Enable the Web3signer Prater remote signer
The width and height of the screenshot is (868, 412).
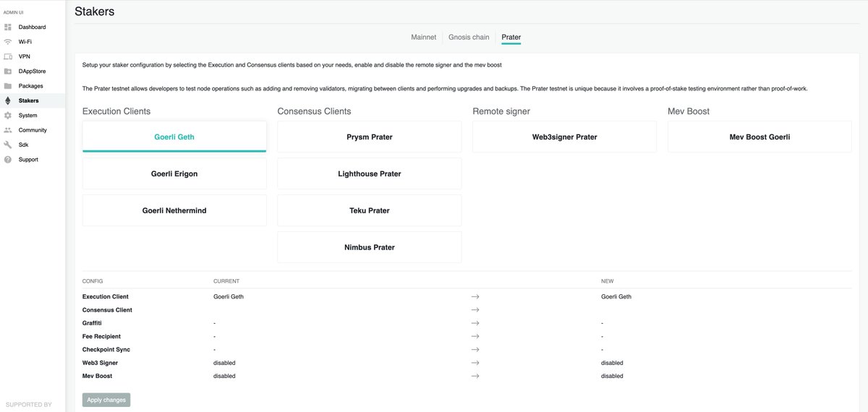(564, 137)
